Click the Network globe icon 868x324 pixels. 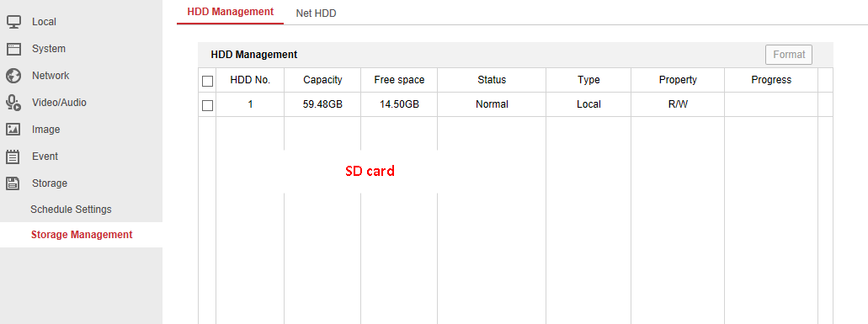pos(13,76)
